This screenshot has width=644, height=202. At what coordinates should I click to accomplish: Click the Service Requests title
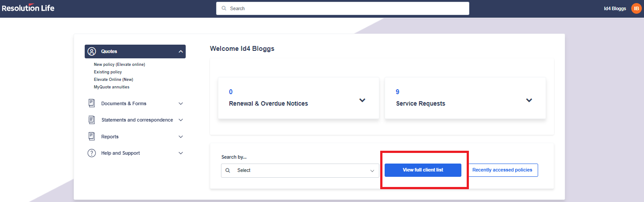tap(420, 103)
